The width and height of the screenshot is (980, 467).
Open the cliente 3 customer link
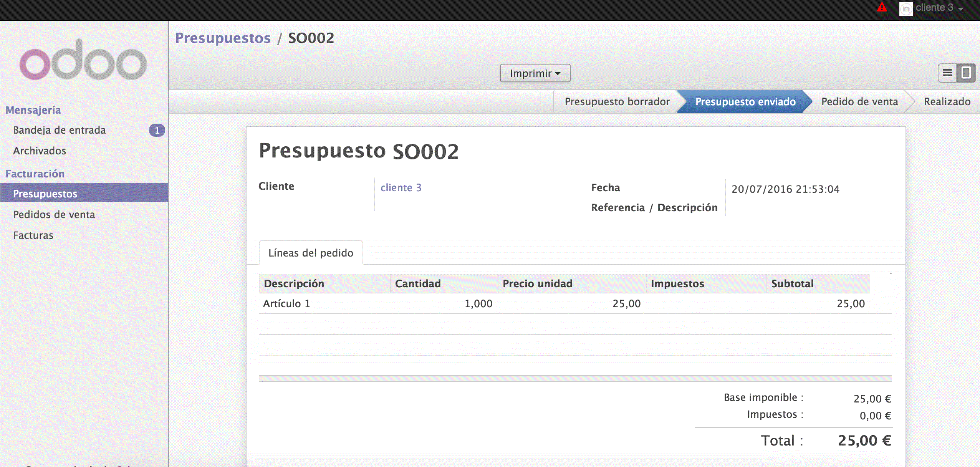coord(401,188)
